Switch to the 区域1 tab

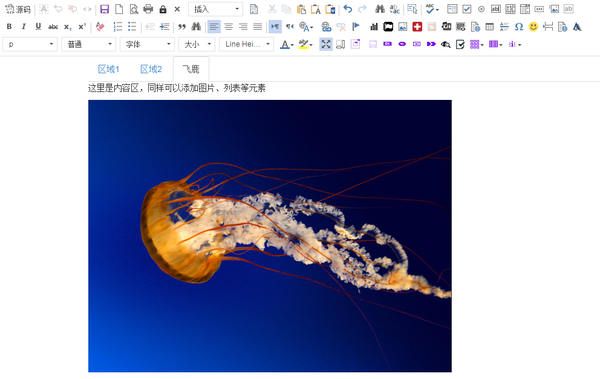[x=109, y=69]
